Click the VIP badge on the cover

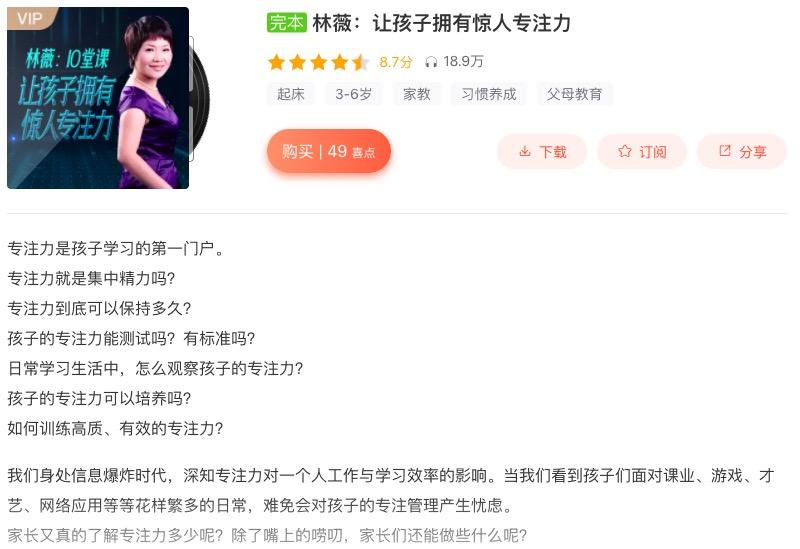(30, 18)
